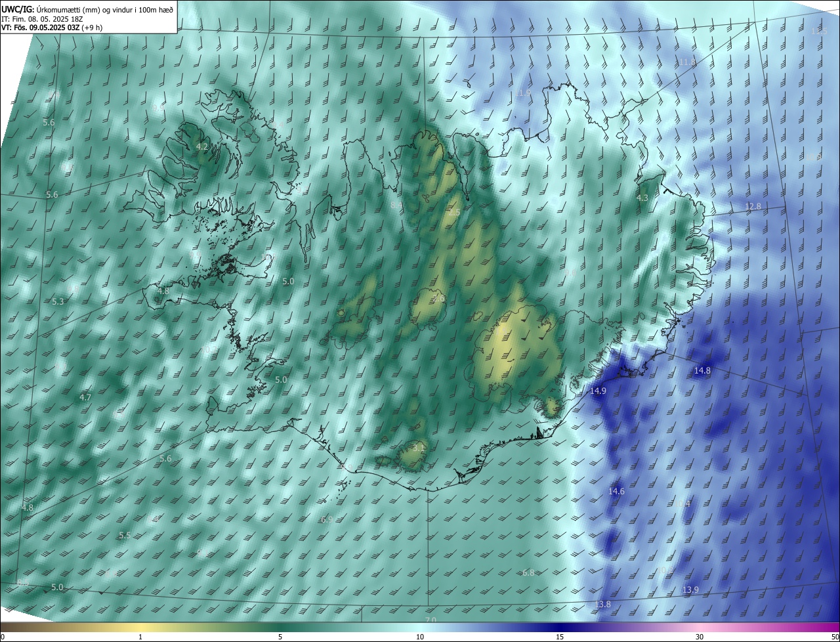Click the '1' label on the color scale
840x642 pixels.
(140, 637)
